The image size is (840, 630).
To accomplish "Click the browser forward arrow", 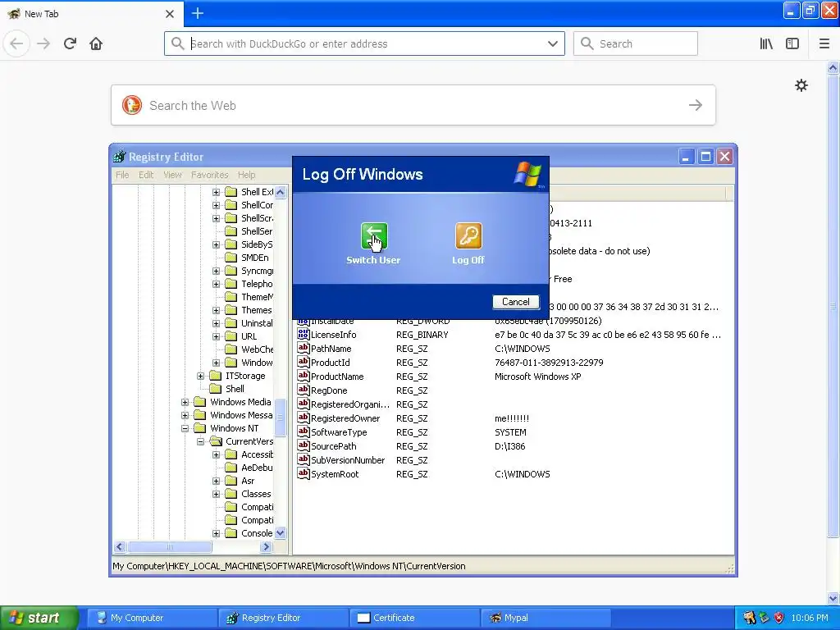I will pos(43,43).
